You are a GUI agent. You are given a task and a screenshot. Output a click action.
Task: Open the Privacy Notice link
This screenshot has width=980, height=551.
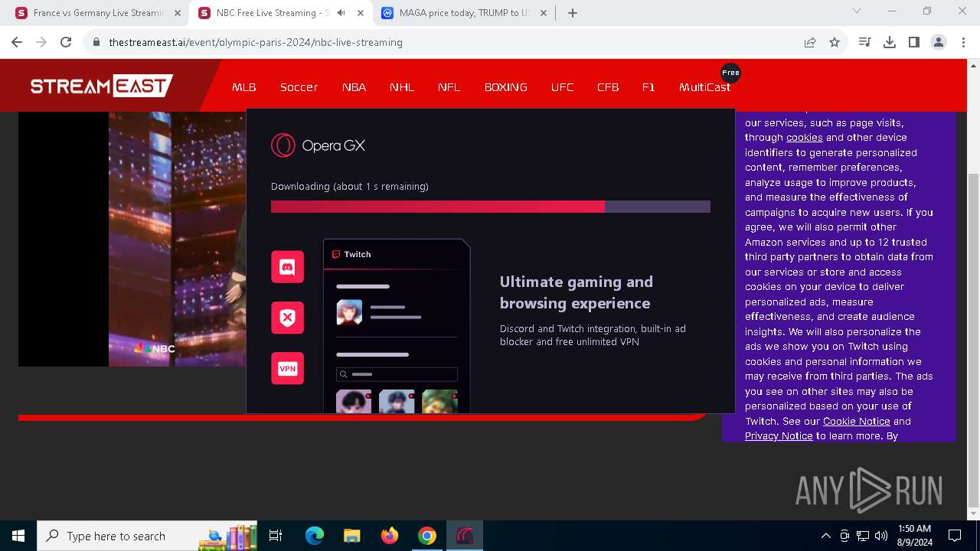click(x=779, y=435)
